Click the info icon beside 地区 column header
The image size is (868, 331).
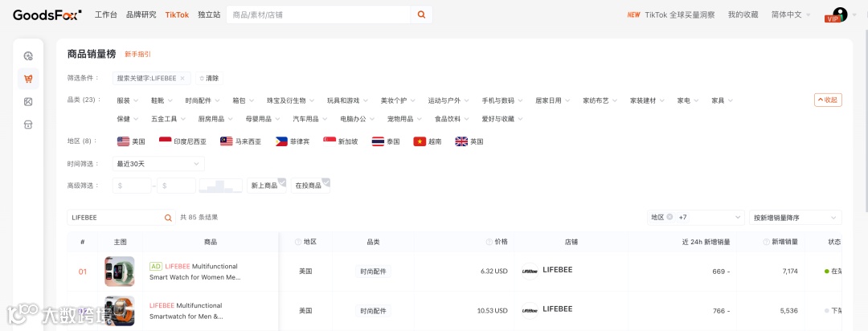[298, 242]
